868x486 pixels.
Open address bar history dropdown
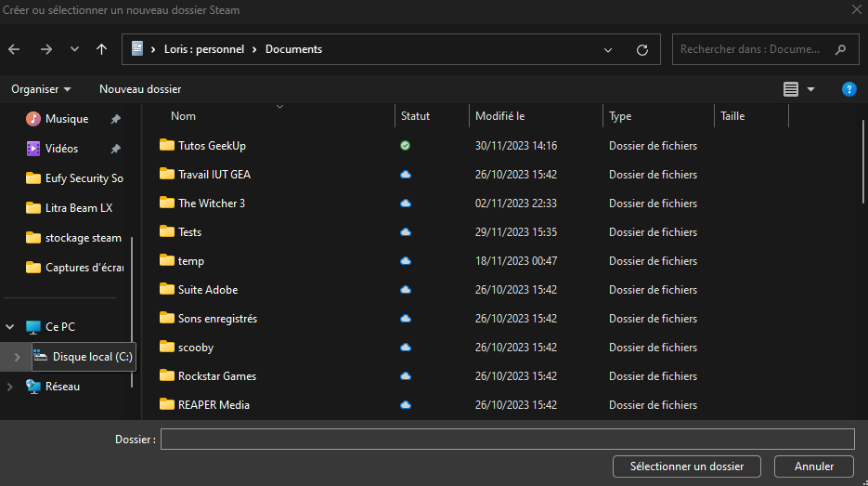608,50
